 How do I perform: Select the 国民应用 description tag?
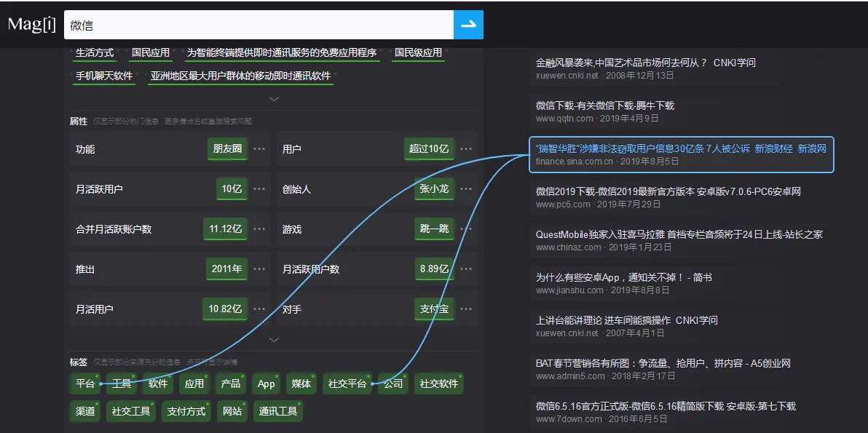[151, 53]
